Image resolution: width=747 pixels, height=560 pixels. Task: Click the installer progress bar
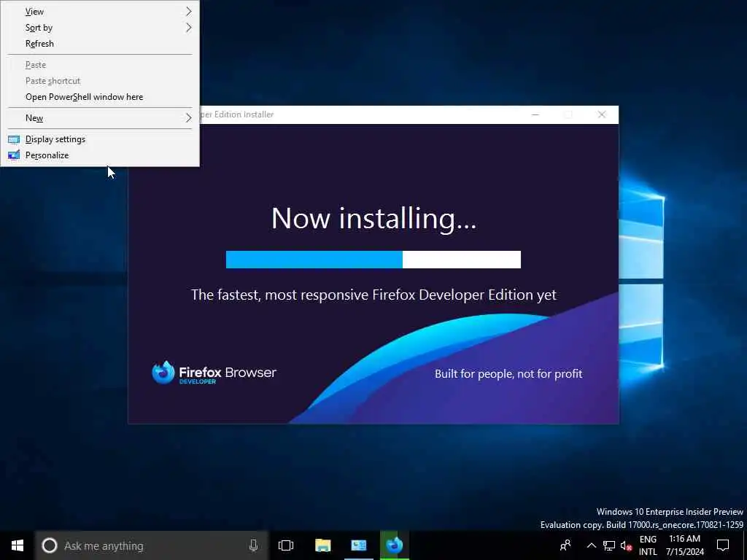373,260
